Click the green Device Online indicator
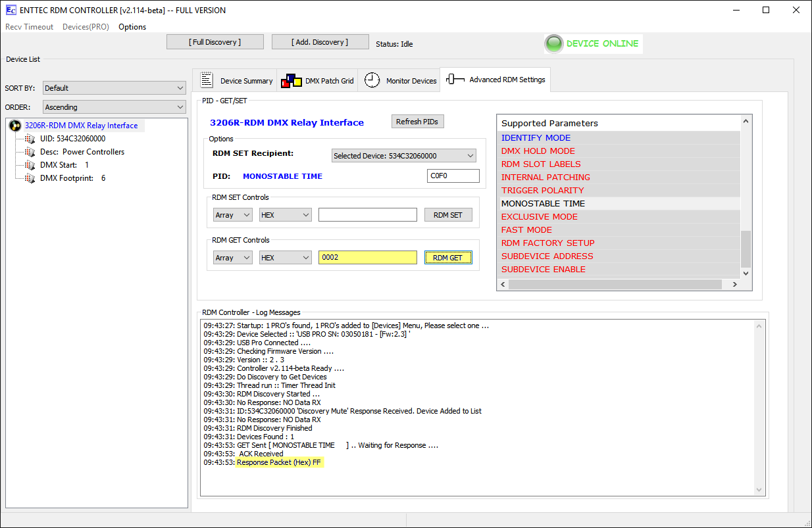The width and height of the screenshot is (812, 528). click(x=554, y=44)
